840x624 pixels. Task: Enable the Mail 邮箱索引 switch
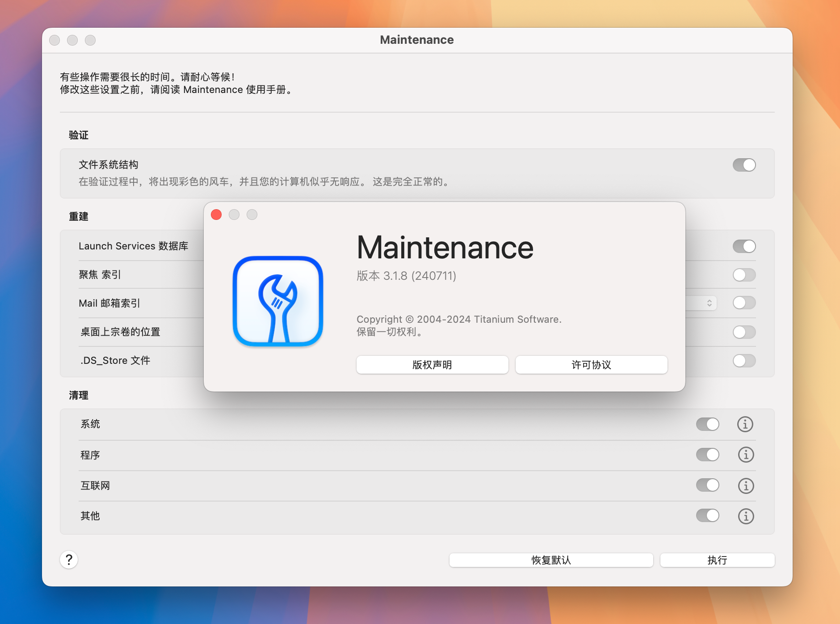[x=744, y=303]
